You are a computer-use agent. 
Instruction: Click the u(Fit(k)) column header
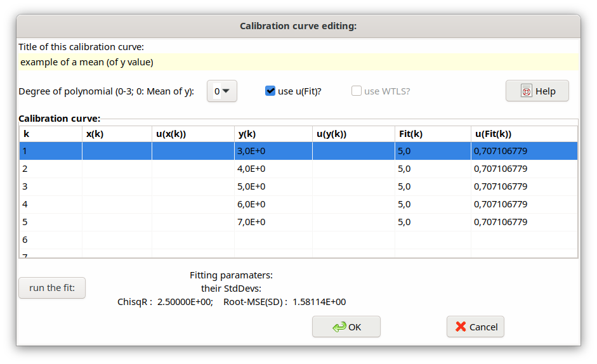[523, 134]
